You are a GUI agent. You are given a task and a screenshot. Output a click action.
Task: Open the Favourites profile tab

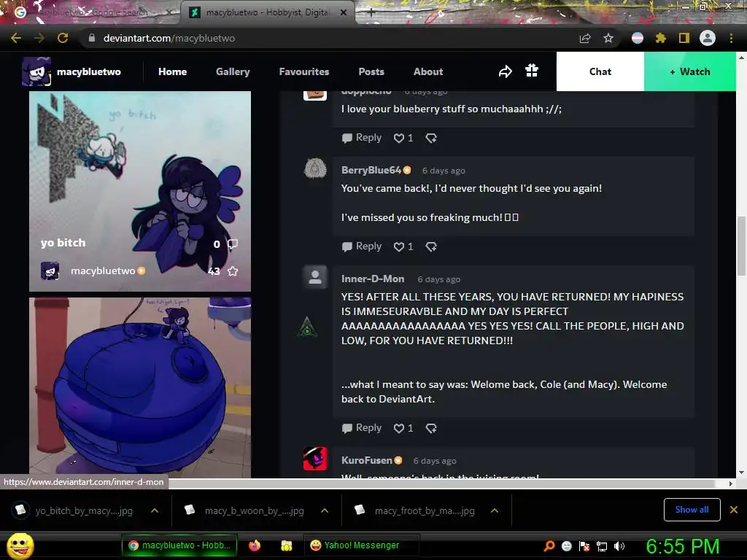[304, 71]
